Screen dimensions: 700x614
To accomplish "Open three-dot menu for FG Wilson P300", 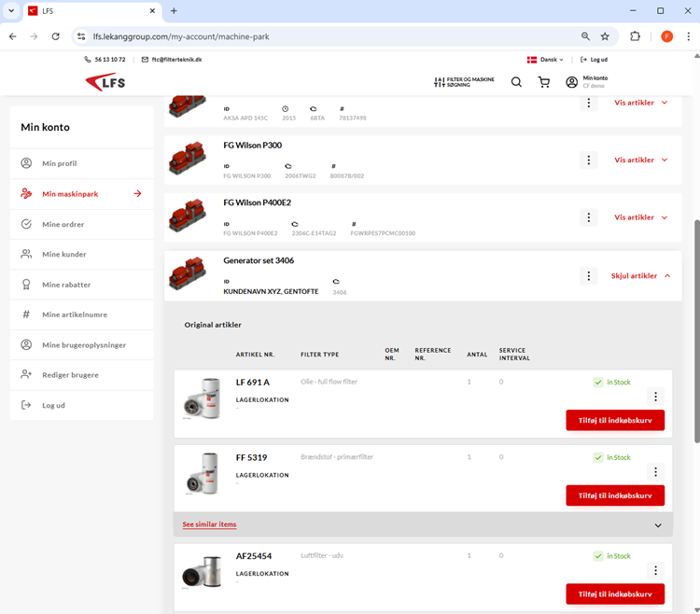I will (x=588, y=160).
